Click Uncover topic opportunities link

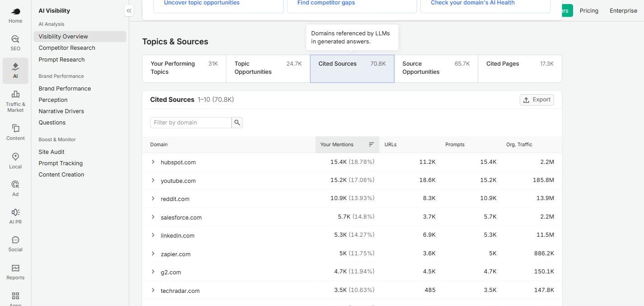202,3
